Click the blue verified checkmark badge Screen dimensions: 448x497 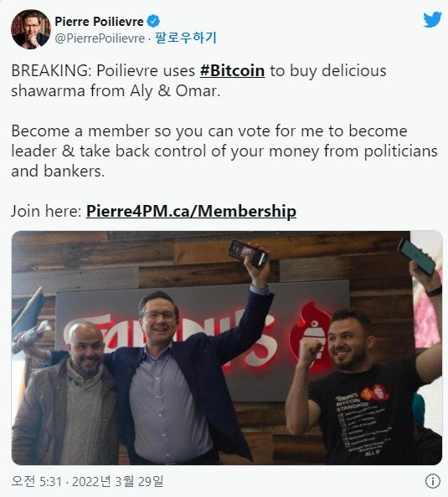154,22
